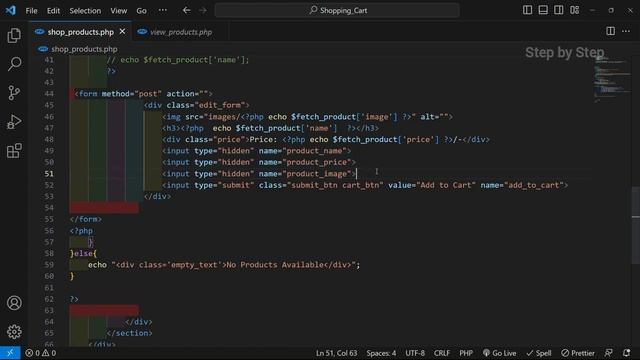The height and width of the screenshot is (360, 640).
Task: Open Customize Layout icon
Action: point(575,10)
